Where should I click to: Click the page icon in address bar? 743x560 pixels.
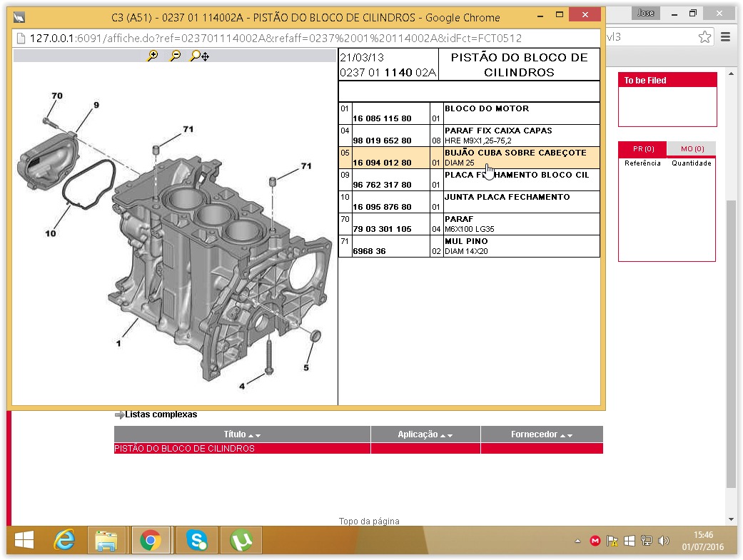pyautogui.click(x=21, y=39)
